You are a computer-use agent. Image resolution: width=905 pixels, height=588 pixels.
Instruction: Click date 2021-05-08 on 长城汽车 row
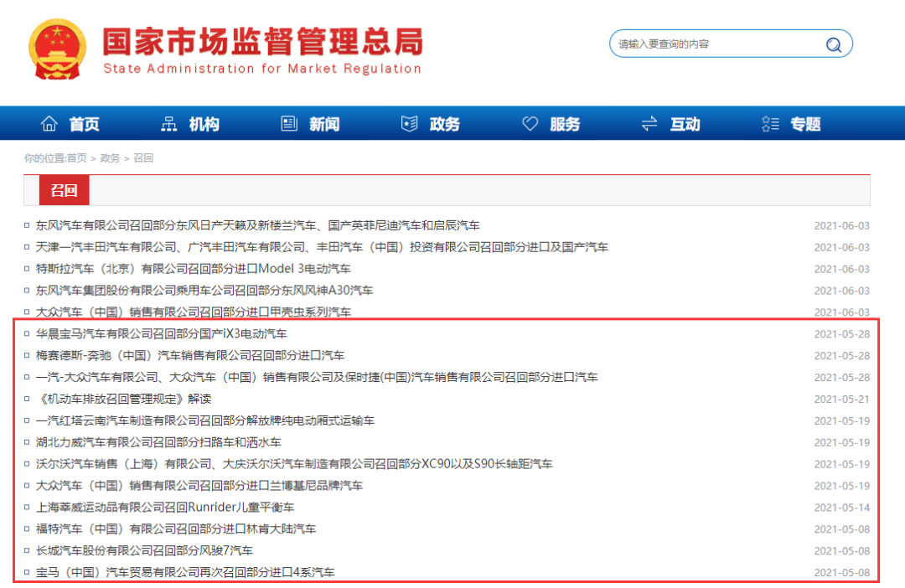pyautogui.click(x=841, y=551)
